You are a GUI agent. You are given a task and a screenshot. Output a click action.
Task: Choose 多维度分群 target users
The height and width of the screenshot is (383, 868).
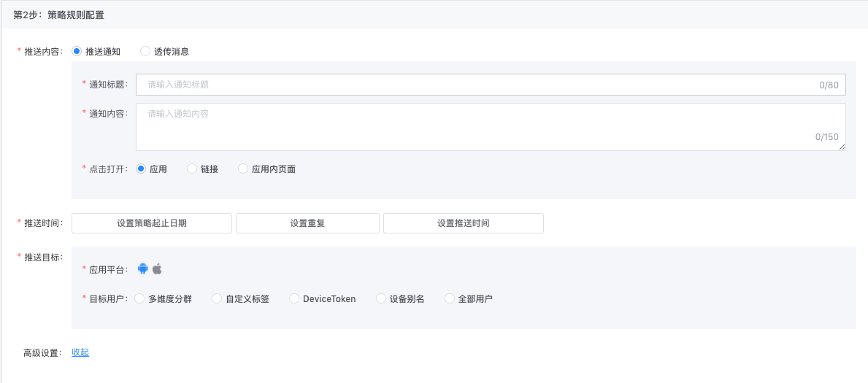tap(139, 298)
